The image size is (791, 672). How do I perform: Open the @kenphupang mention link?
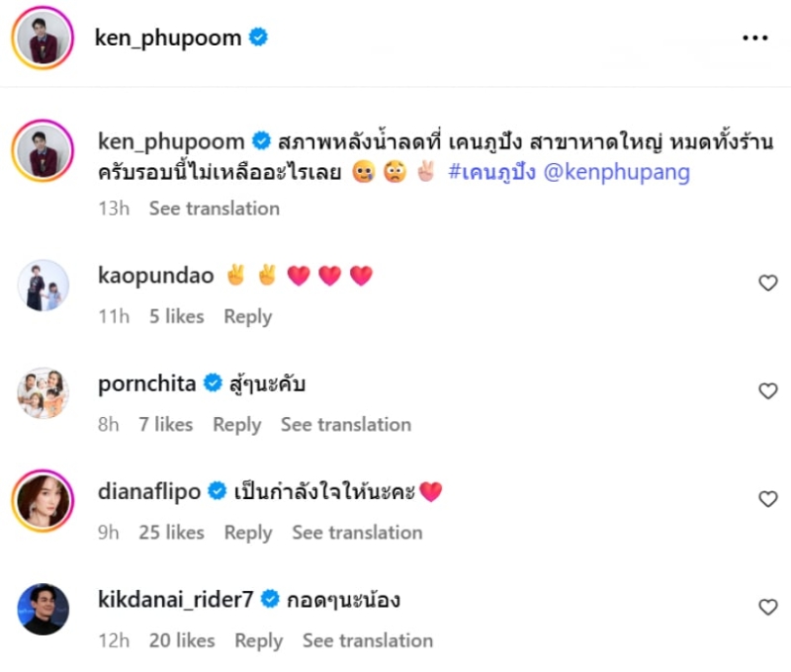tap(616, 172)
